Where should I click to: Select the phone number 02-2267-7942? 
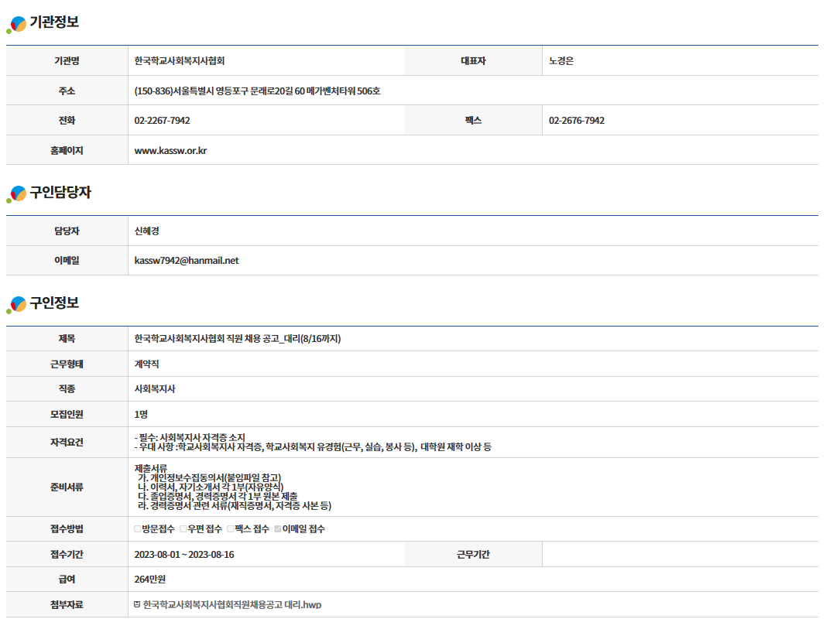click(x=162, y=121)
